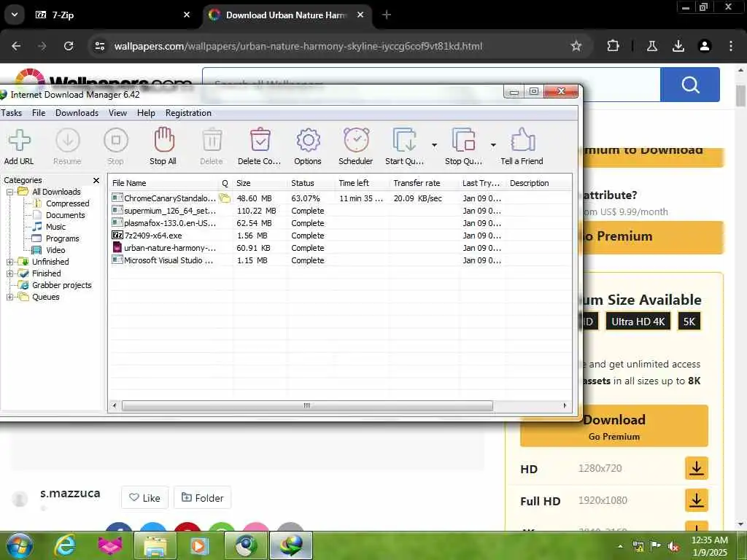Launch Internet Explorer from taskbar
747x560 pixels.
[65, 545]
